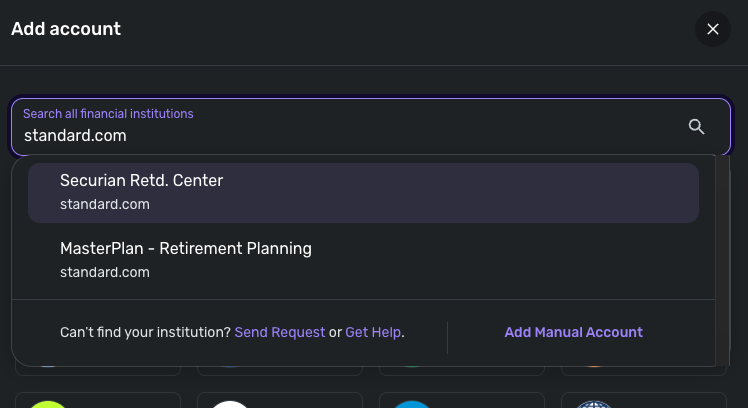Click the 'Add account' dialog heading

pos(66,29)
